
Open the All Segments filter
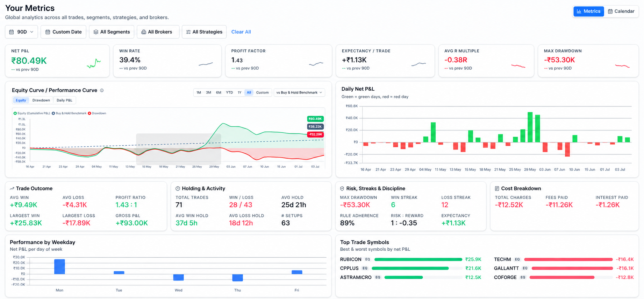112,32
